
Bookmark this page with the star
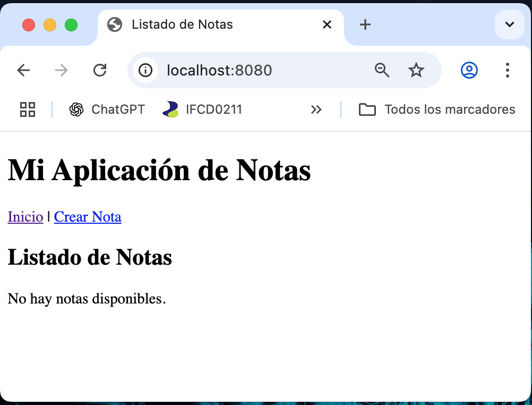tap(416, 70)
